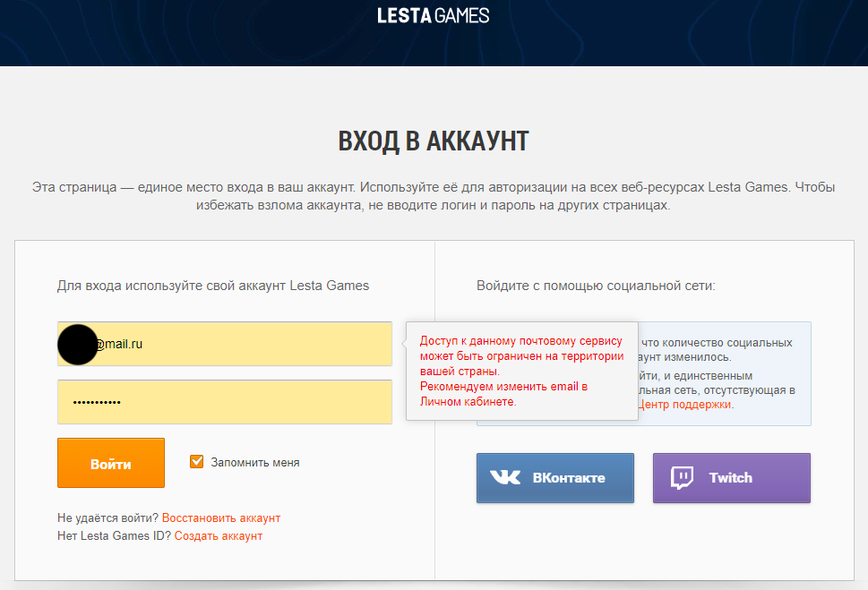This screenshot has height=590, width=868.
Task: Follow the "Создать аккаунт" link
Action: pyautogui.click(x=219, y=536)
